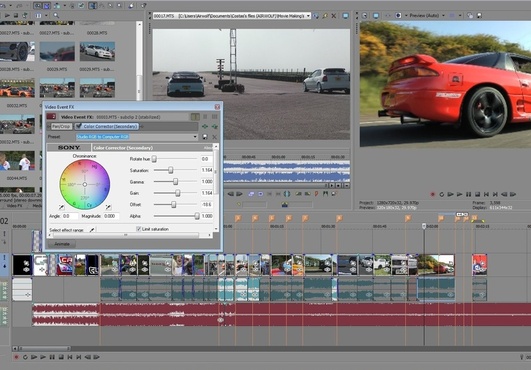Click the trimmer marker insert icon
The image size is (531, 370).
pos(317,194)
